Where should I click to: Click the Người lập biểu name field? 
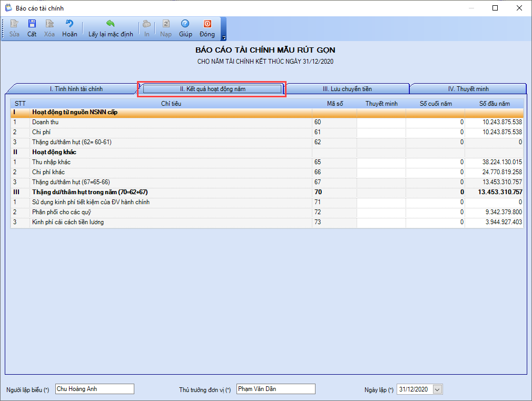coord(95,389)
